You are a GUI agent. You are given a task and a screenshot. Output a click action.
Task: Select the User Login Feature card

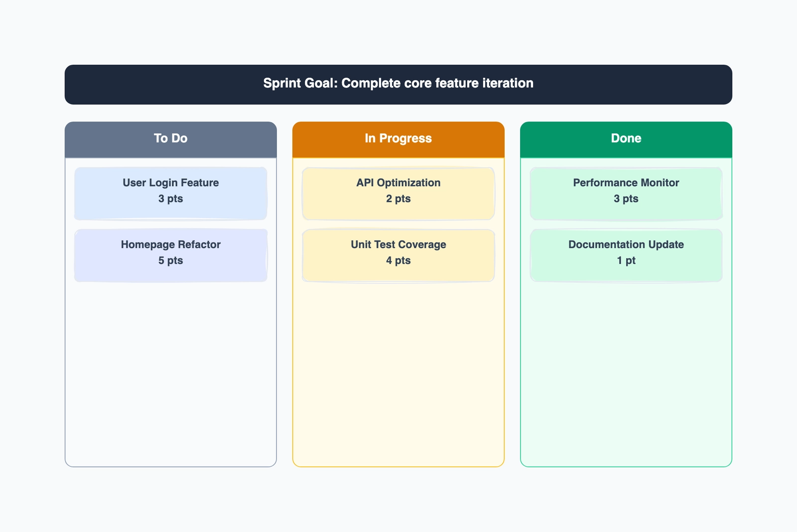[171, 193]
